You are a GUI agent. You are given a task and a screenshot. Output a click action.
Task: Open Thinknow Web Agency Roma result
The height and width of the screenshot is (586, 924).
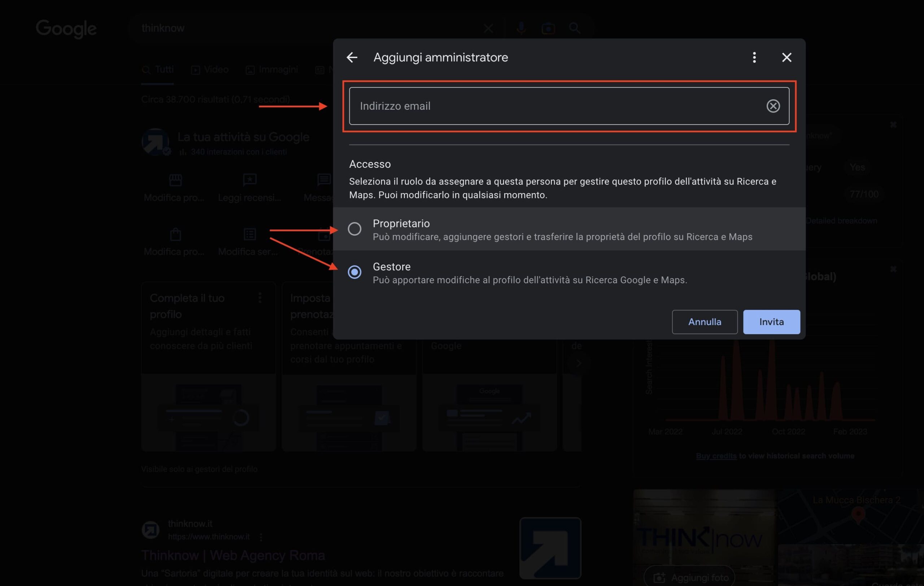pyautogui.click(x=233, y=555)
